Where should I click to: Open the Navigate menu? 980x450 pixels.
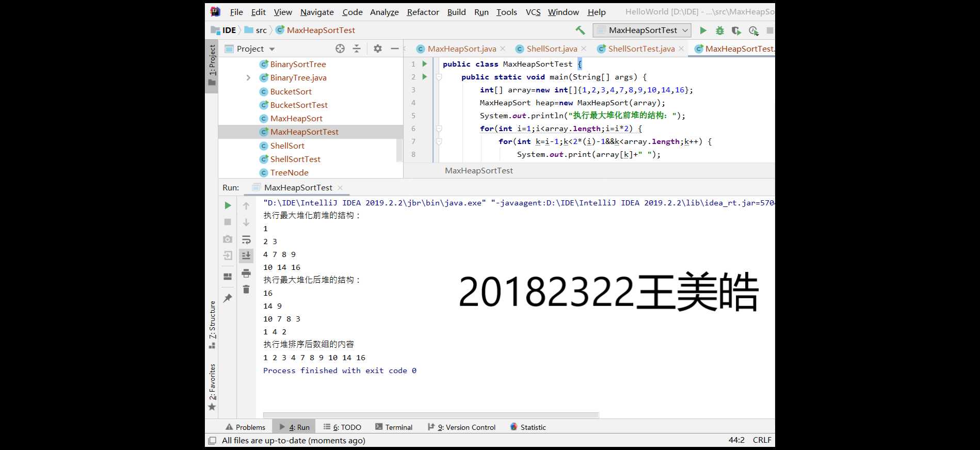317,12
